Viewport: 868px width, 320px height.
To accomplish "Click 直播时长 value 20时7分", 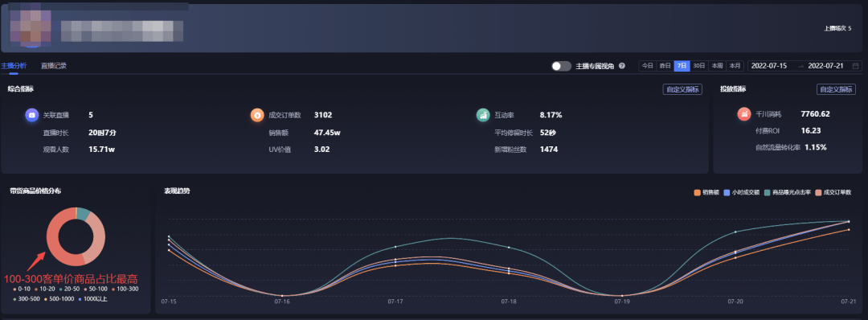I will coord(102,133).
